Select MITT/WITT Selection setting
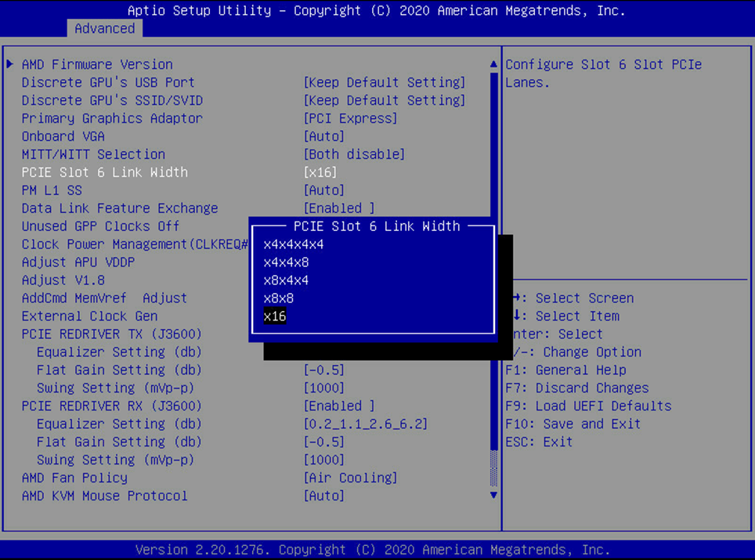The image size is (755, 560). (x=93, y=154)
